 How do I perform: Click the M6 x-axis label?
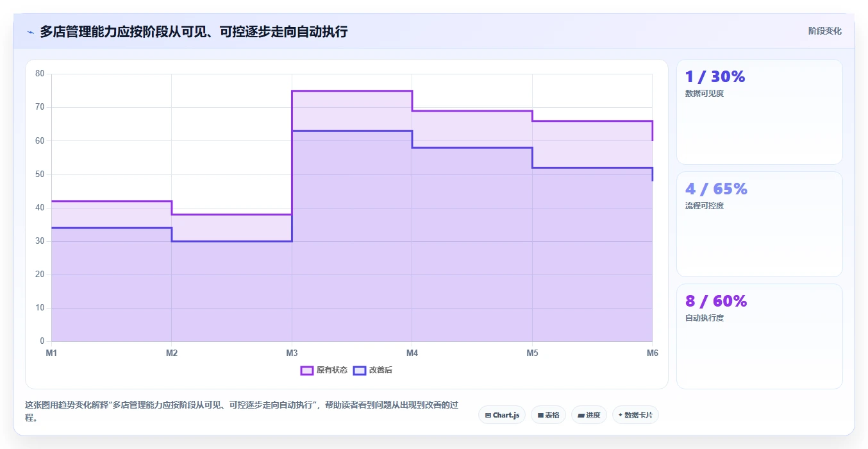pyautogui.click(x=652, y=353)
